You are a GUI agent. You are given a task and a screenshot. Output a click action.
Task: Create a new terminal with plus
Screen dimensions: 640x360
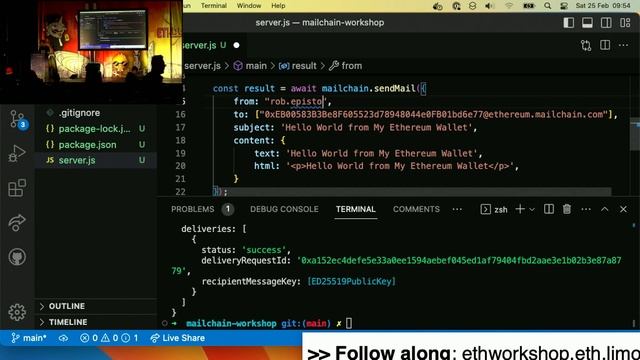pyautogui.click(x=520, y=209)
